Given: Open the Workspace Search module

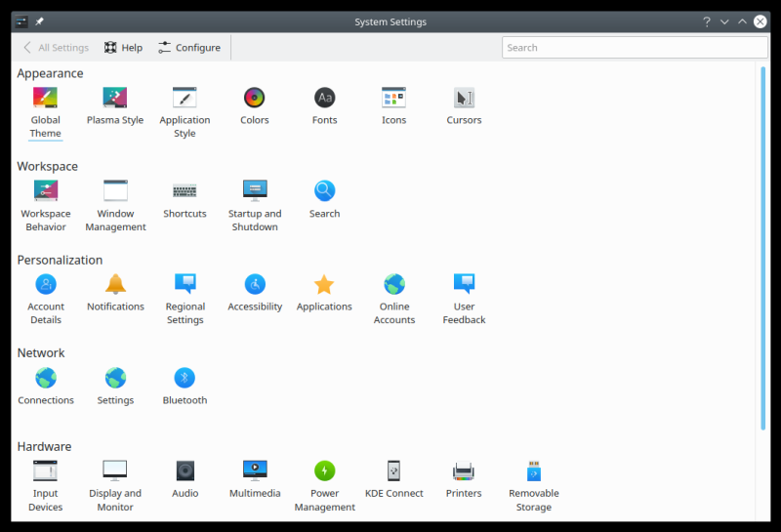Looking at the screenshot, I should tap(324, 199).
